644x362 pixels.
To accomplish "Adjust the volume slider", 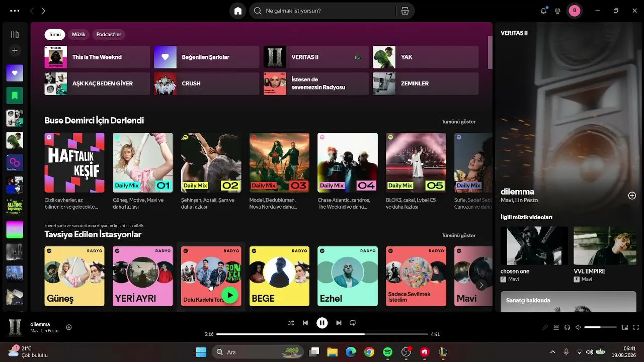I will click(x=600, y=327).
